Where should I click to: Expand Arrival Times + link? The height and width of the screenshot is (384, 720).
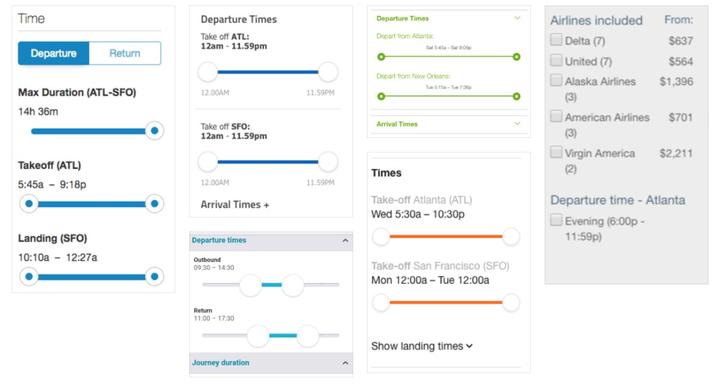pyautogui.click(x=235, y=205)
